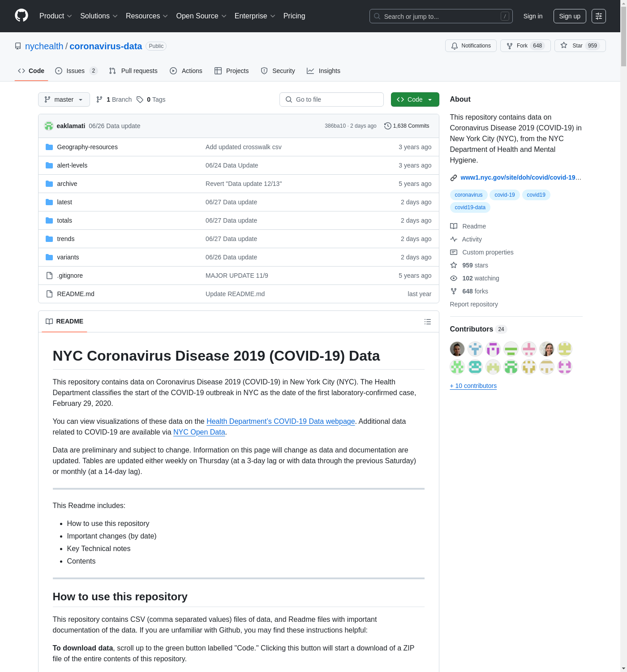This screenshot has height=672, width=627.
Task: Open the Pull requests tab
Action: tap(133, 71)
